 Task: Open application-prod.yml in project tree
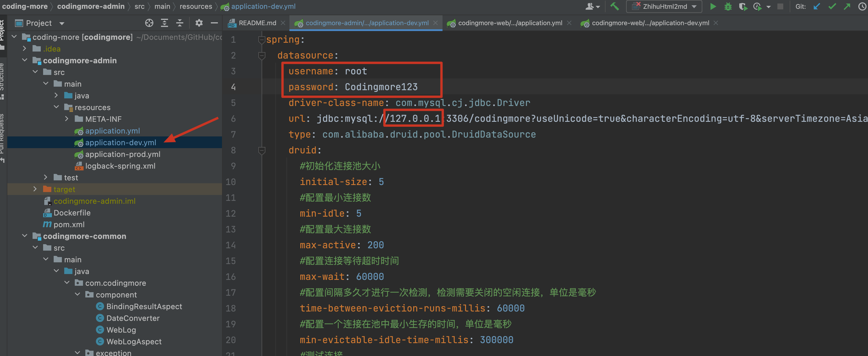pos(123,154)
